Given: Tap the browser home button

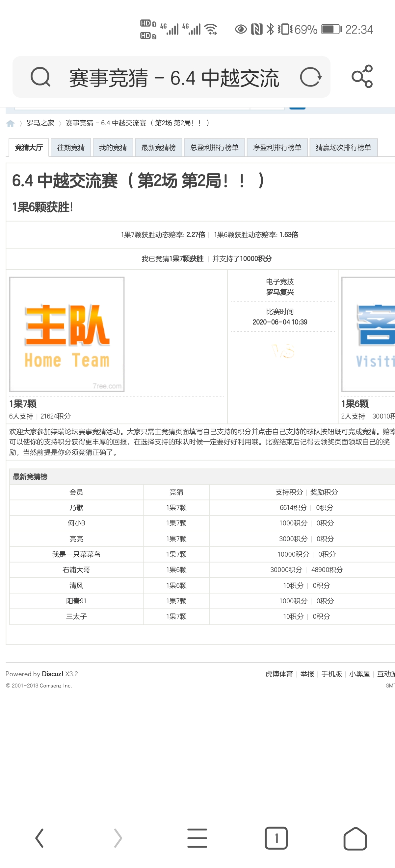Looking at the screenshot, I should pos(355,838).
